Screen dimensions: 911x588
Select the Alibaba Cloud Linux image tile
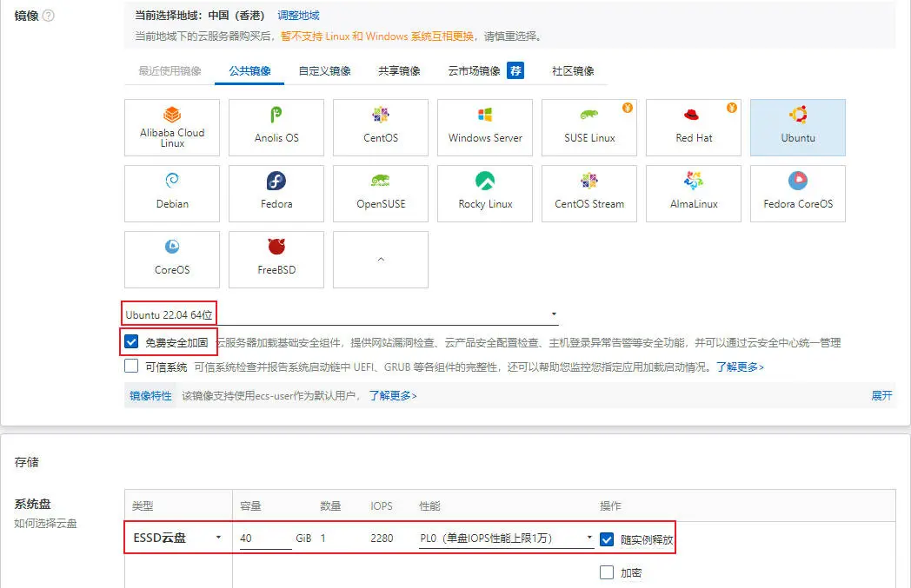pos(172,128)
